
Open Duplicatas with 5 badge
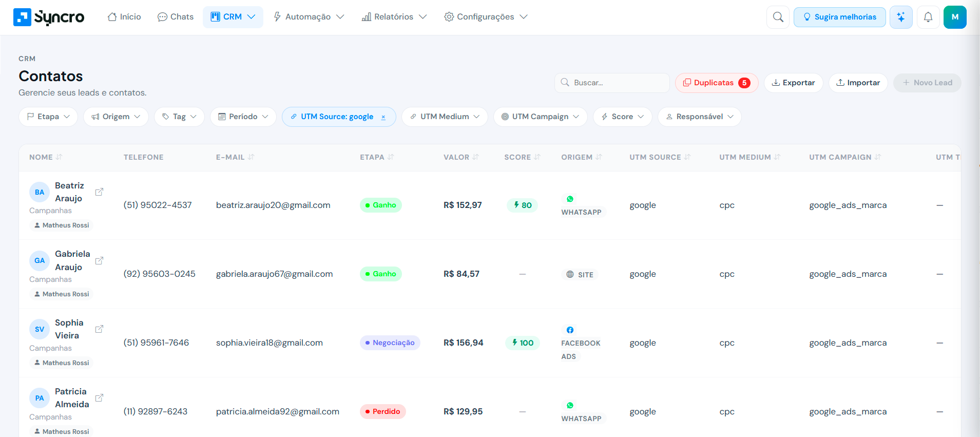pos(717,83)
